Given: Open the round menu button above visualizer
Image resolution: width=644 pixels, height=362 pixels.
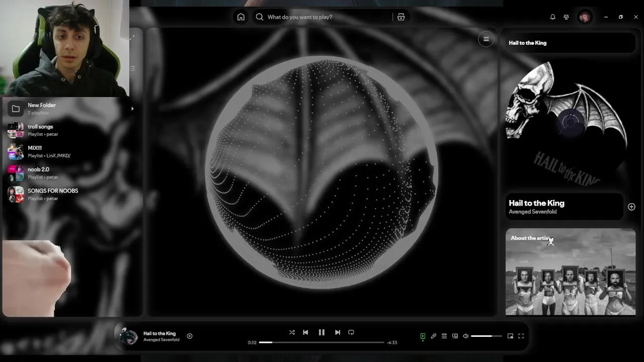Looking at the screenshot, I should [x=486, y=39].
